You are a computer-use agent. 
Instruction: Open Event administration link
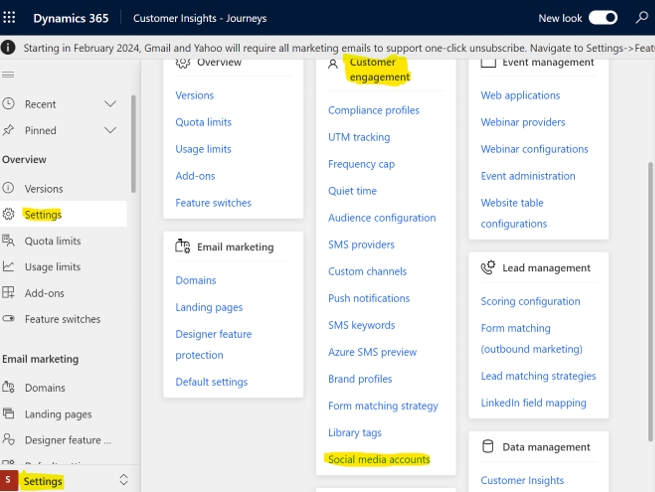tap(528, 176)
